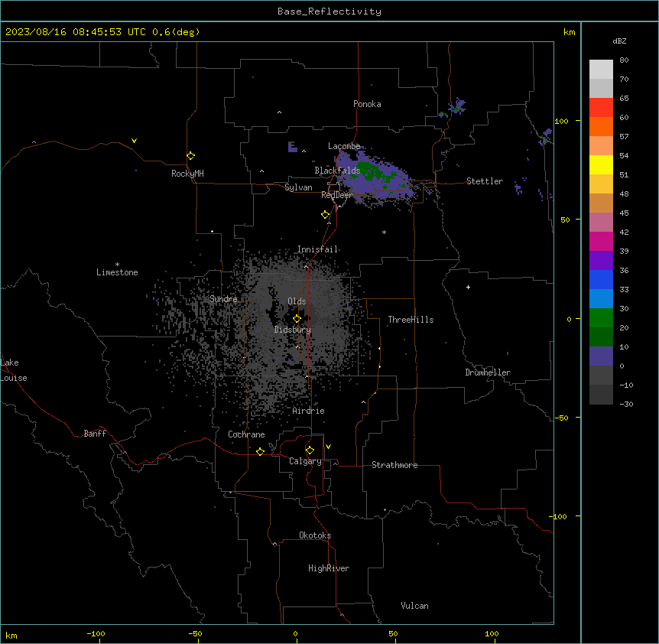Click the Stettler city label
The image size is (659, 644).
485,181
